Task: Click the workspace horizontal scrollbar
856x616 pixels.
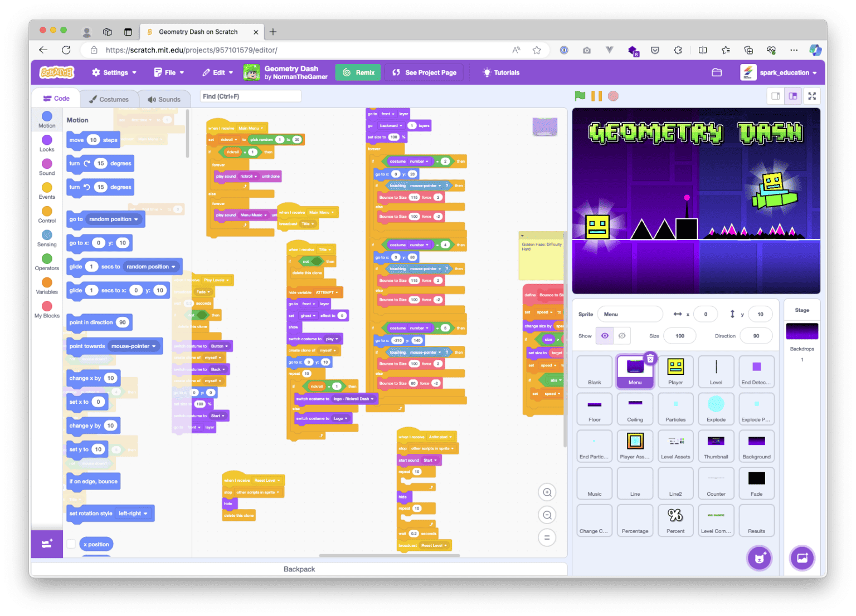Action: (390, 555)
